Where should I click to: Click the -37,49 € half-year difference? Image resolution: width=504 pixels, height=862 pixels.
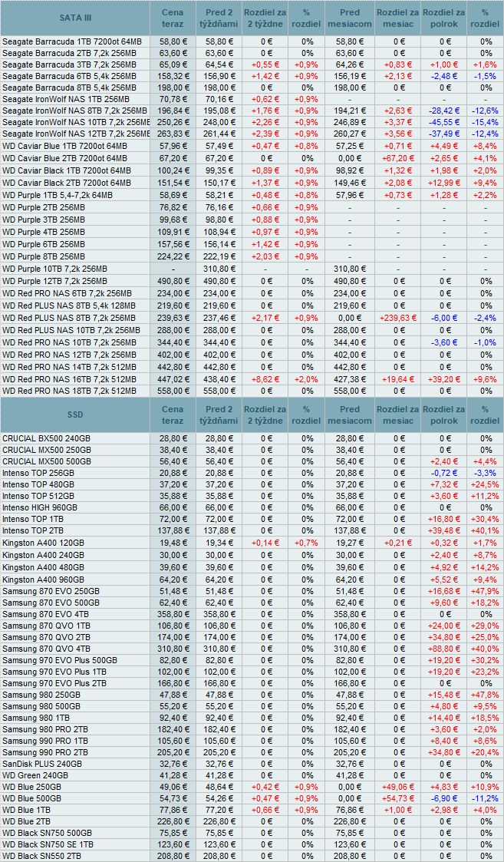[x=445, y=134]
